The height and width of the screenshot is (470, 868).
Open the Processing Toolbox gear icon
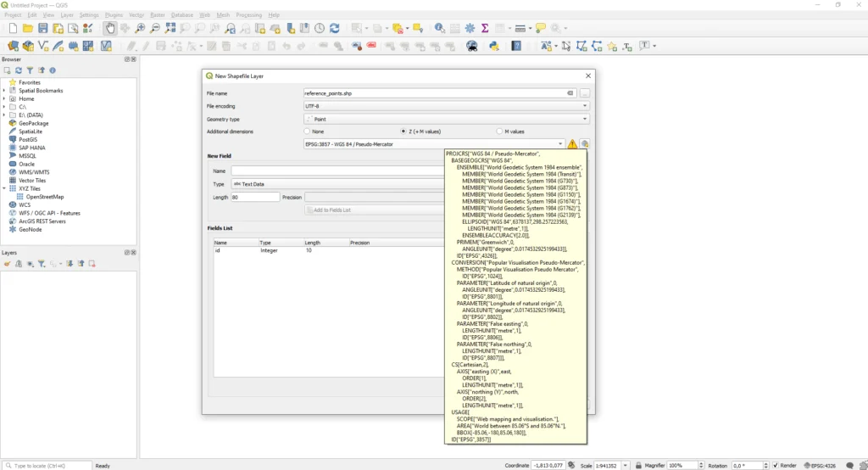470,28
